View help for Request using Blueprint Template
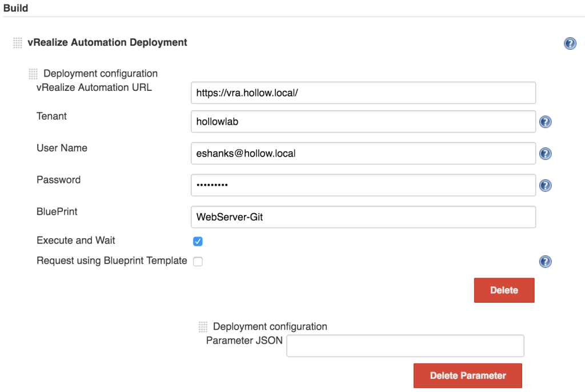Screen dimensions: 585x392 click(545, 262)
